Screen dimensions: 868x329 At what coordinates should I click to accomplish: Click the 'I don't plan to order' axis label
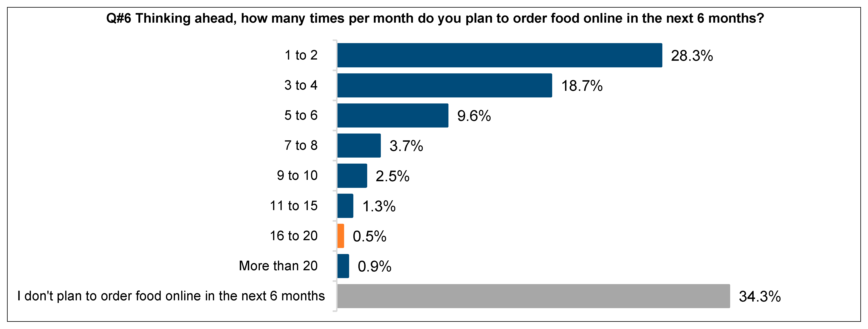pyautogui.click(x=171, y=296)
